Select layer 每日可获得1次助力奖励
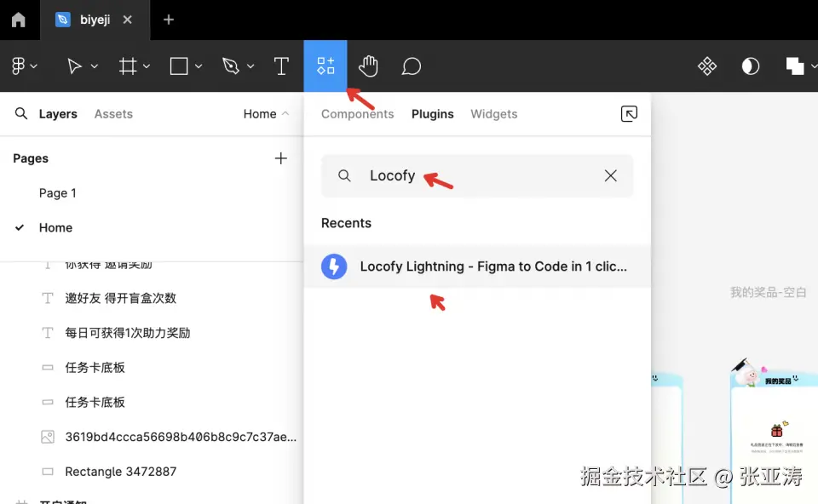 [x=127, y=333]
